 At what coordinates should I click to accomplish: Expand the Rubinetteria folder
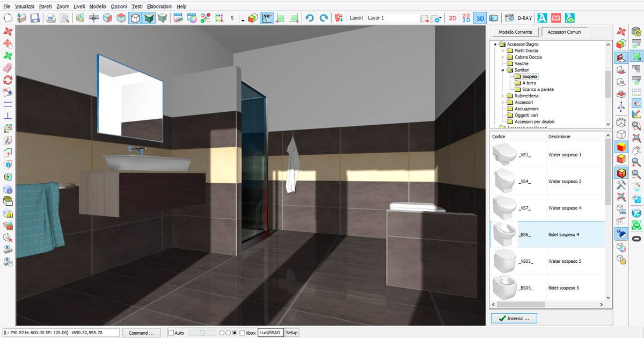pyautogui.click(x=503, y=96)
